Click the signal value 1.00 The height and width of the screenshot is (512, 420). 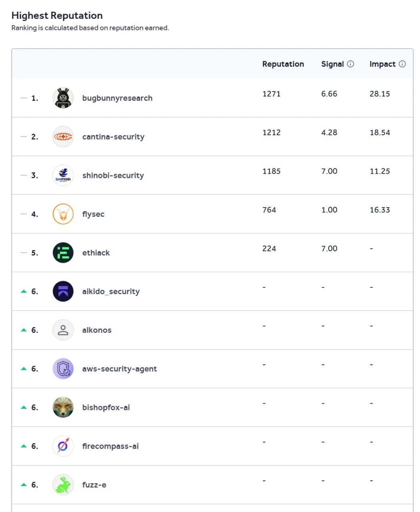click(329, 210)
